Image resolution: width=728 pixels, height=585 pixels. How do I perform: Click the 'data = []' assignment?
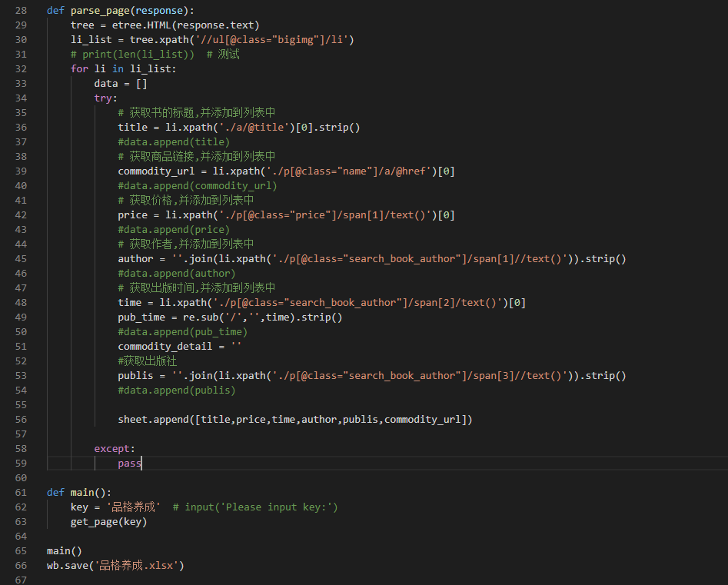[x=121, y=84]
